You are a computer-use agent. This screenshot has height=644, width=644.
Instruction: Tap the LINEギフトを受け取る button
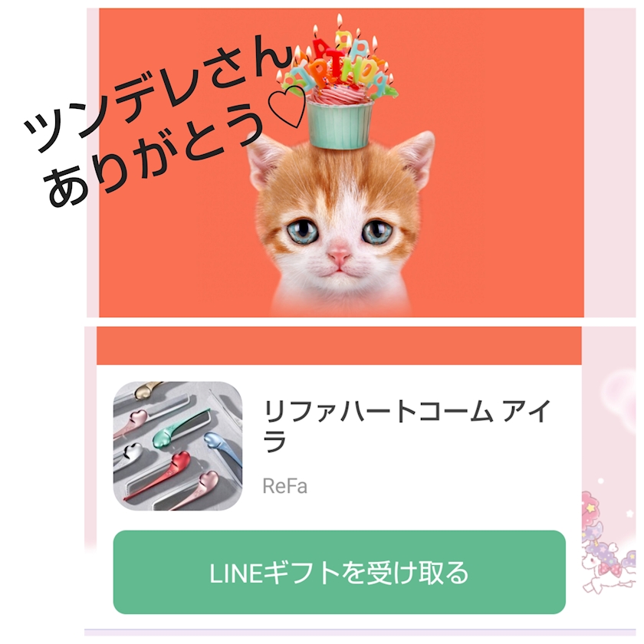[339, 572]
